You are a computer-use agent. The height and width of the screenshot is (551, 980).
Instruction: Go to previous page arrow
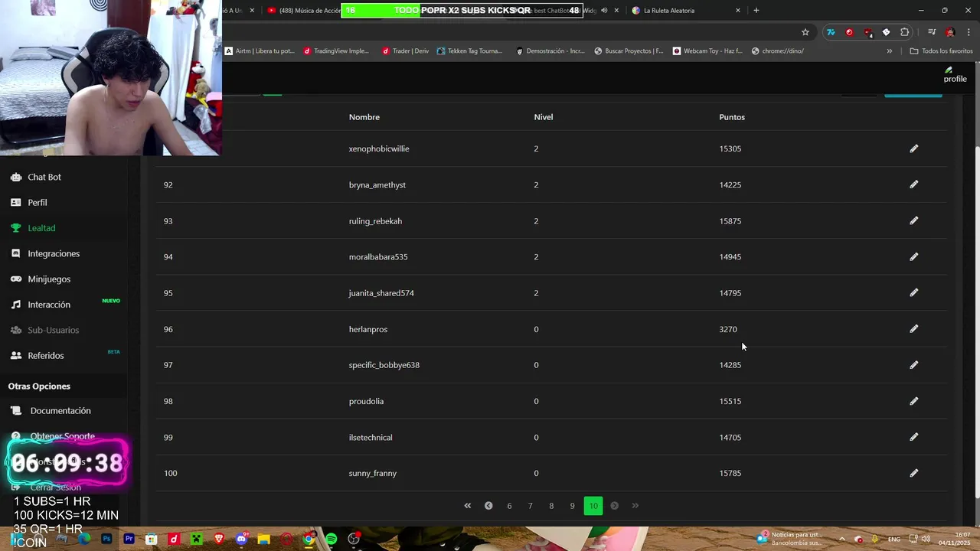488,506
